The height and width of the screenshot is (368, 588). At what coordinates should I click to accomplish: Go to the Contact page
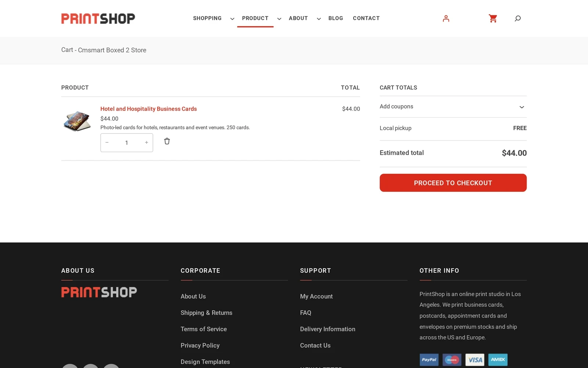tap(366, 18)
